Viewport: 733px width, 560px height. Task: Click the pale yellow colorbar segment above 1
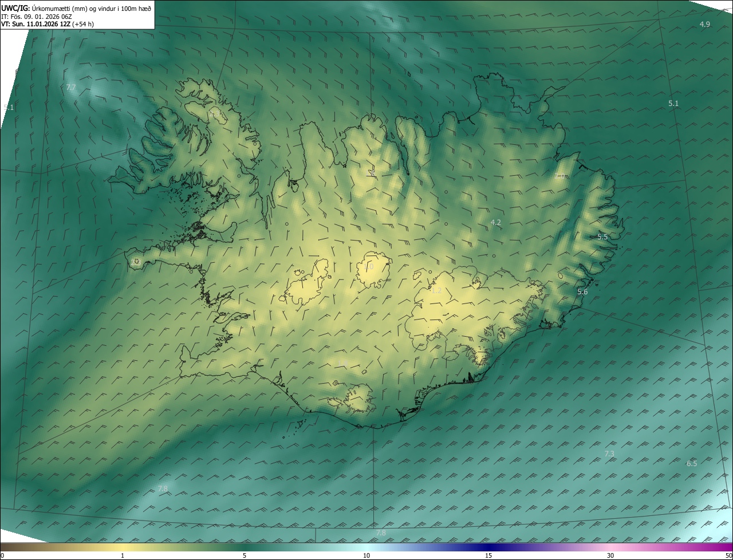(123, 547)
